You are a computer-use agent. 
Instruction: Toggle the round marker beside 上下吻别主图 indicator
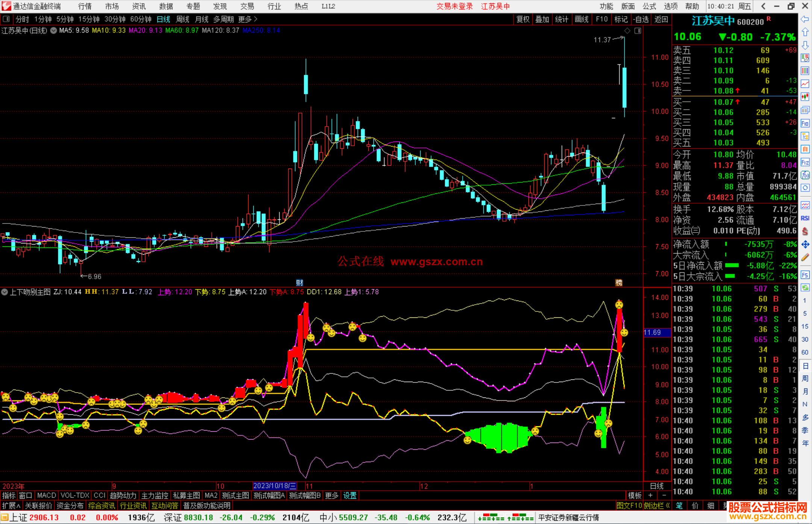tap(5, 292)
